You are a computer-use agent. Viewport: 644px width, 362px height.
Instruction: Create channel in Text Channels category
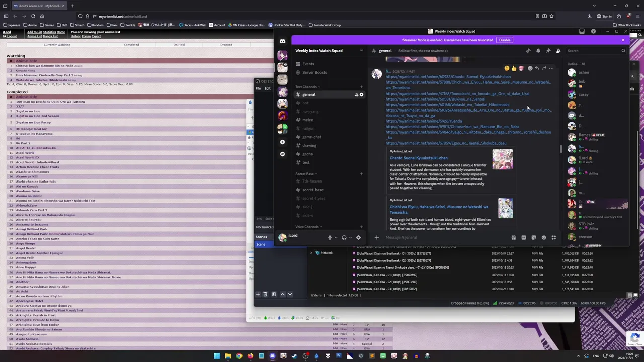click(x=361, y=87)
